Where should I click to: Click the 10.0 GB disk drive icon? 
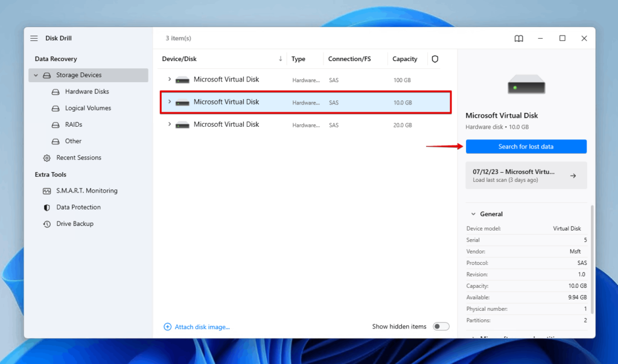tap(182, 102)
